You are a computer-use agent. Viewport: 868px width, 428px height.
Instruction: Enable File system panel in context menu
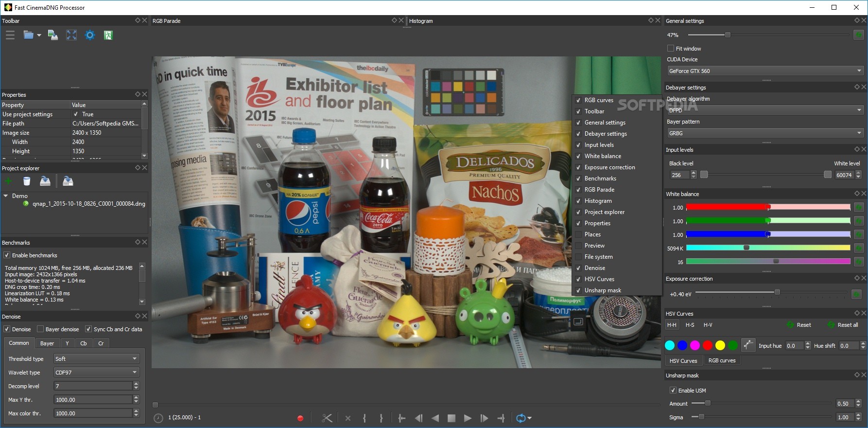(x=579, y=257)
